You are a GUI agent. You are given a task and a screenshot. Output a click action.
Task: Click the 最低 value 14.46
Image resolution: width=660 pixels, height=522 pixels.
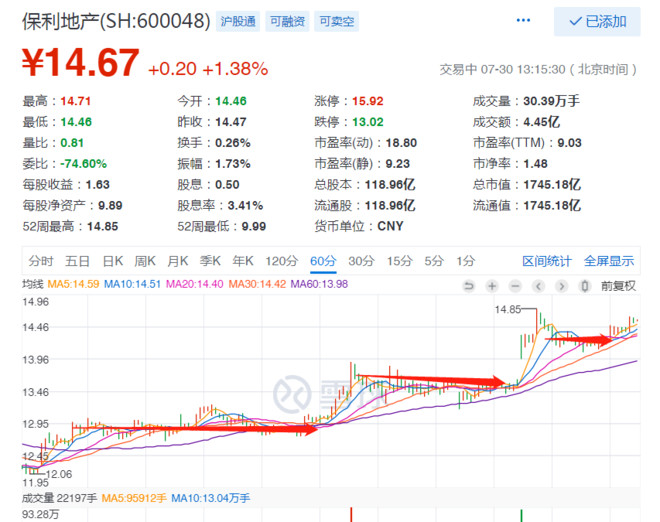pos(76,122)
